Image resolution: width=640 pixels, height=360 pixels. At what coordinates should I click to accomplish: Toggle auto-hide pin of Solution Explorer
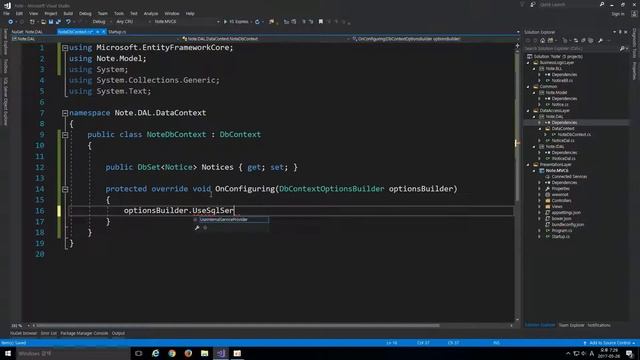coord(620,32)
